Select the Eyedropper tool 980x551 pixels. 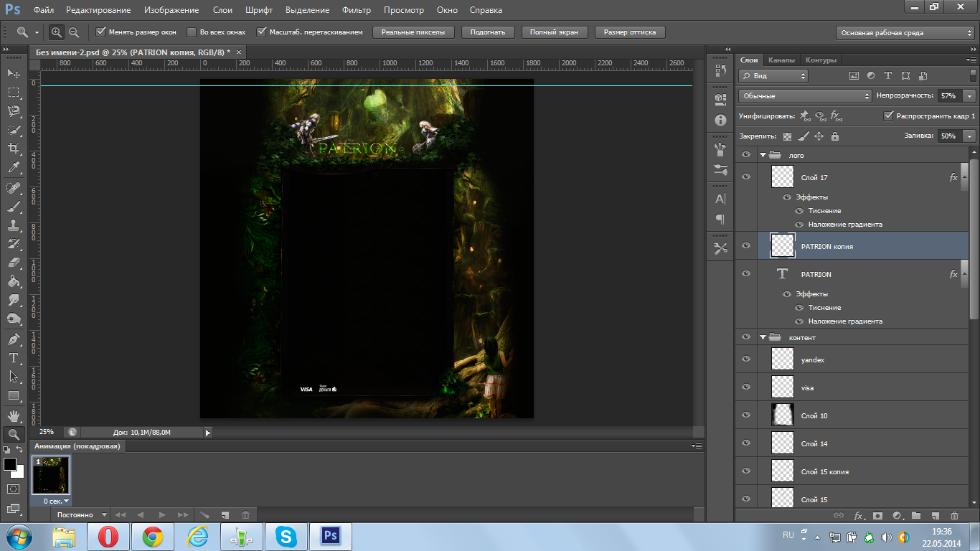pyautogui.click(x=14, y=168)
